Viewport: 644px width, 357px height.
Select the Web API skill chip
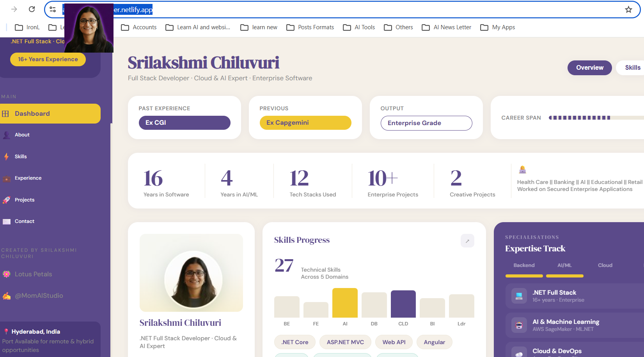[x=394, y=342]
